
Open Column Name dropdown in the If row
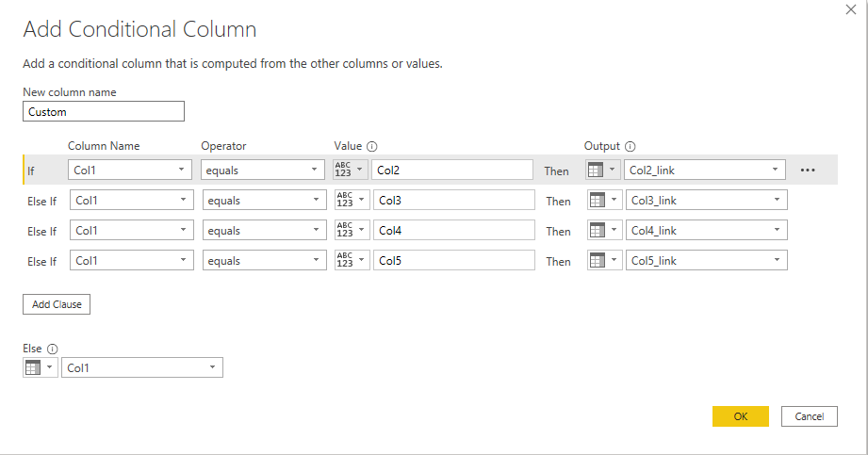[x=130, y=170]
